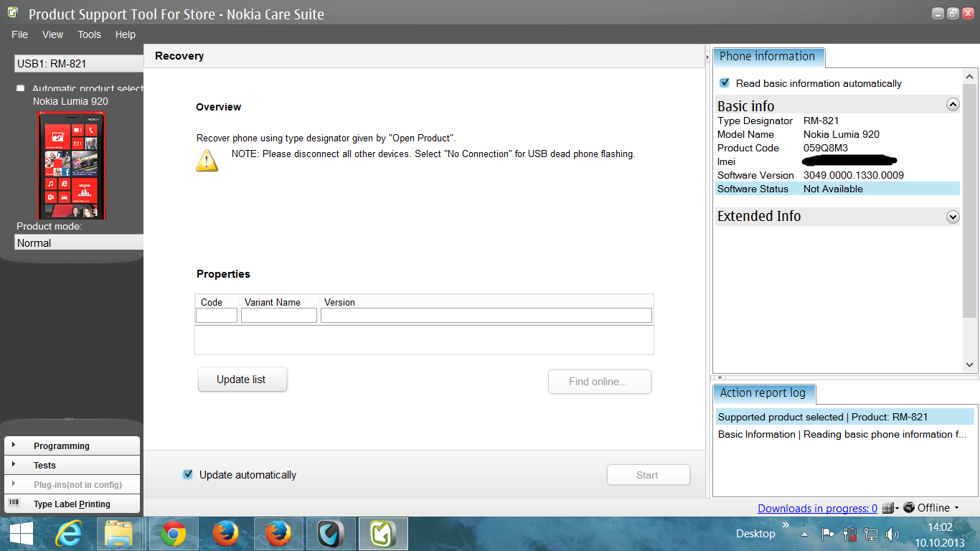This screenshot has height=551, width=980.
Task: Click Model Name value Nokia Lumia 920
Action: (842, 134)
